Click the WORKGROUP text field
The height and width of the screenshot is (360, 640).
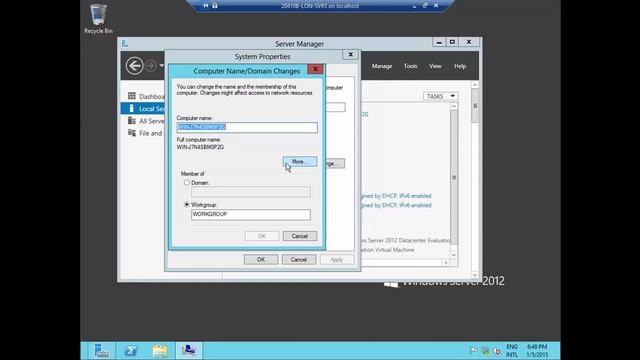click(251, 214)
